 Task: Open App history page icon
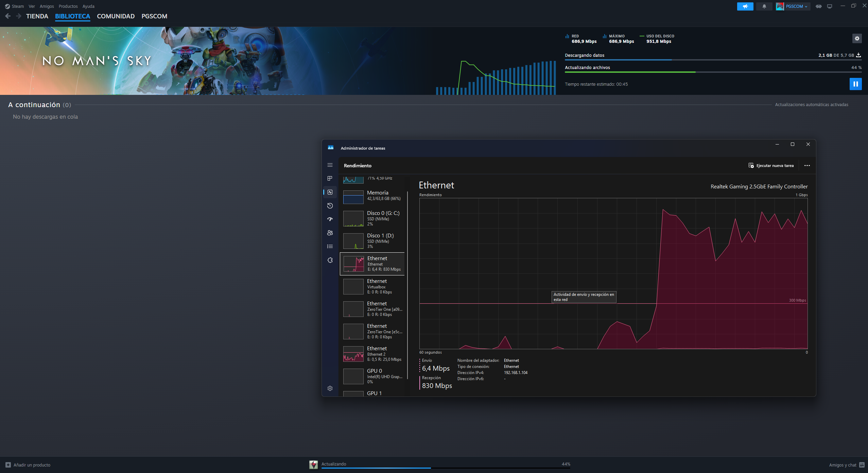click(x=330, y=206)
